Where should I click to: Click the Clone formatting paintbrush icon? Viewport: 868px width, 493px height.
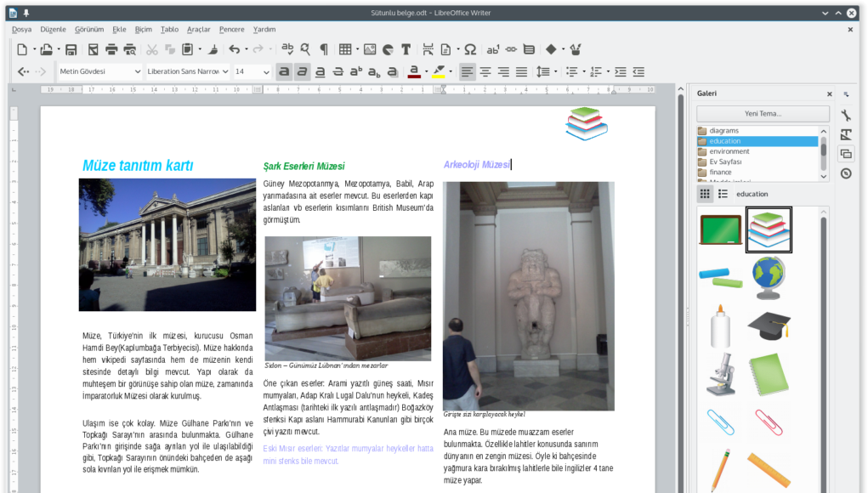(213, 49)
